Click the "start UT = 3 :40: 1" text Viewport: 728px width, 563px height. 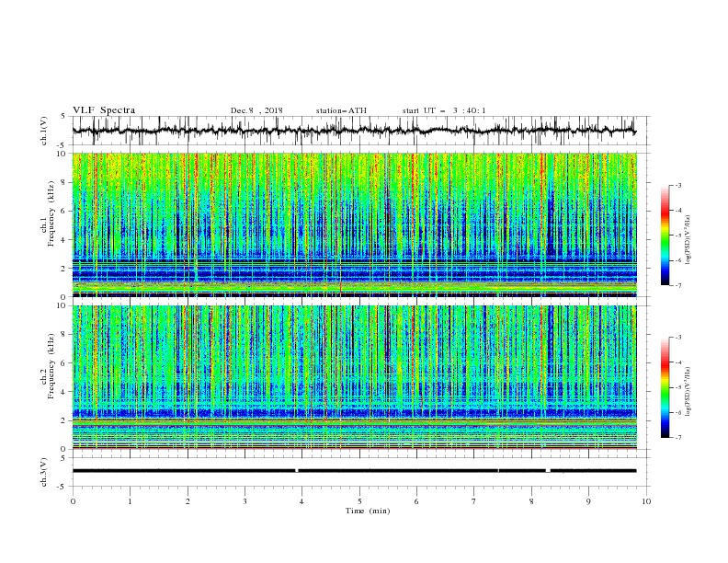(x=444, y=110)
